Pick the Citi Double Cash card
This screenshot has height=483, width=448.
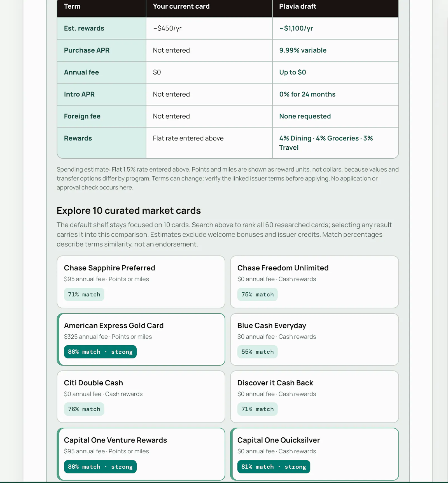(x=141, y=397)
